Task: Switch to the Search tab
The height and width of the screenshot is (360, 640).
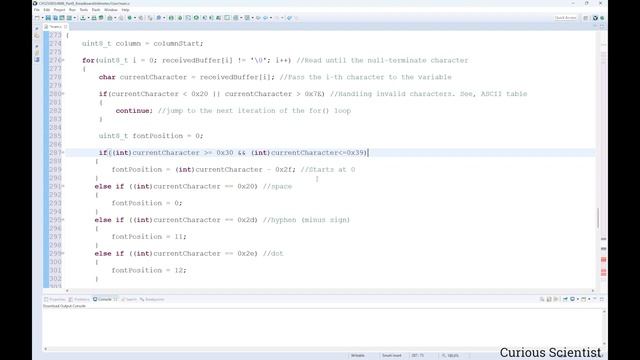Action: pos(129,299)
